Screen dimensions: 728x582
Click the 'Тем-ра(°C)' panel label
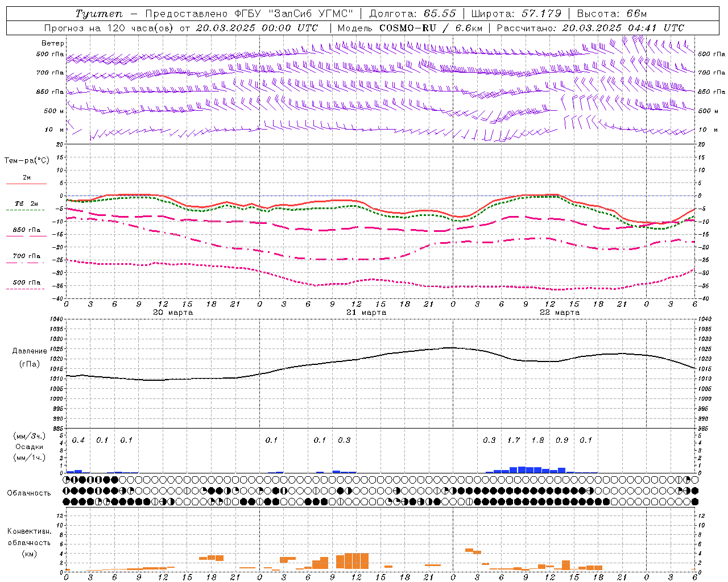click(x=27, y=161)
